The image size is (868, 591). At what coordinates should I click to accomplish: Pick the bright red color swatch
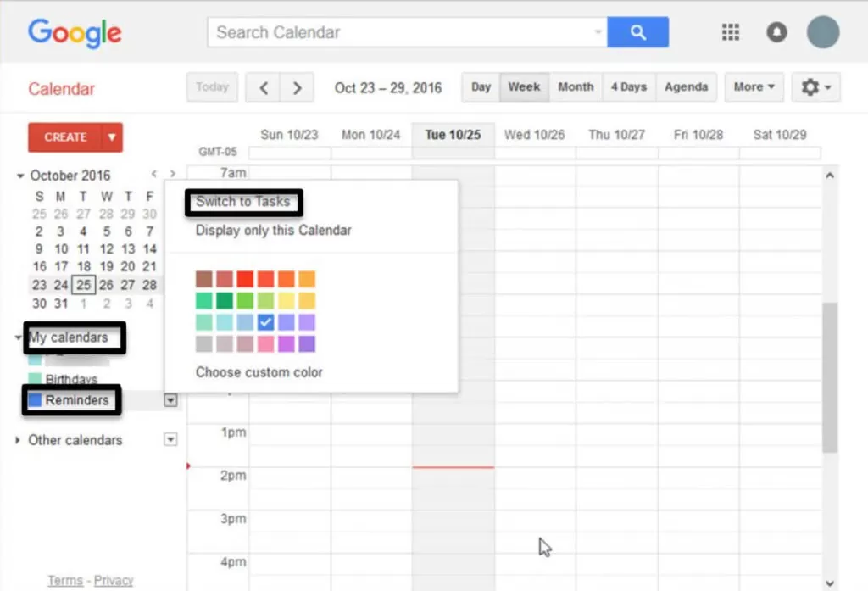point(245,279)
